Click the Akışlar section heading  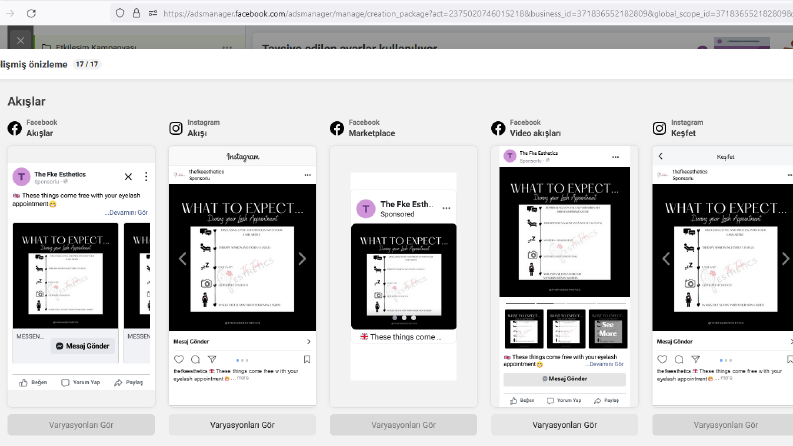pos(26,102)
